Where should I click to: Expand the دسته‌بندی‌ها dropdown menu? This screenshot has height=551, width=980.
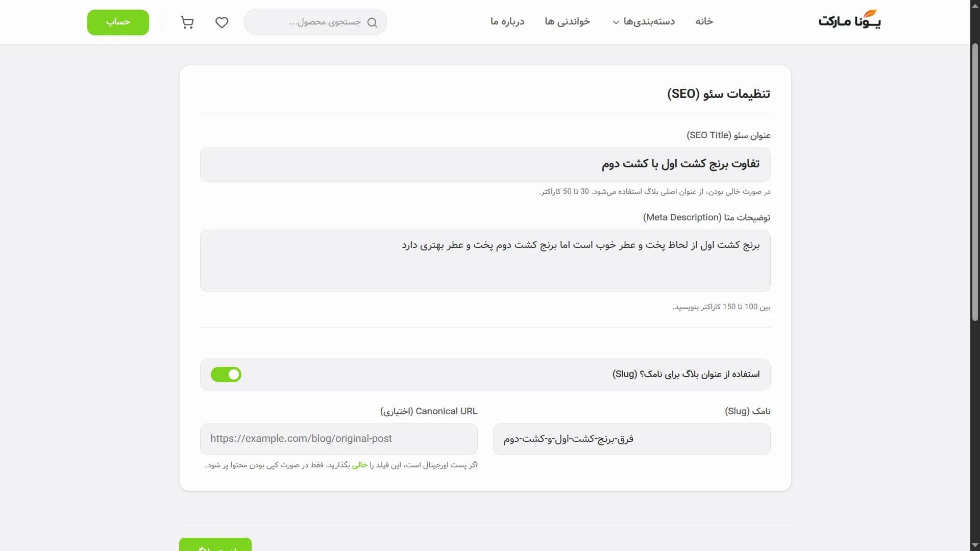pyautogui.click(x=643, y=21)
